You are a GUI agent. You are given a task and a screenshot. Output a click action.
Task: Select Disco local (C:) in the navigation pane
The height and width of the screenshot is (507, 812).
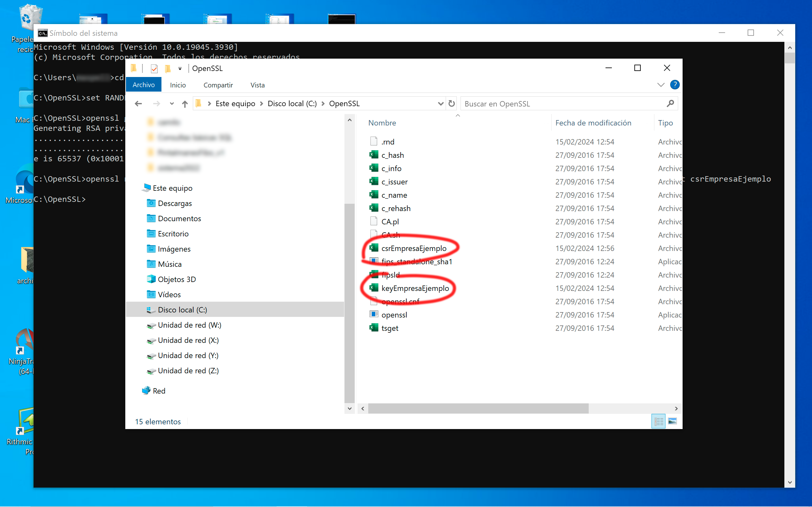[182, 310]
